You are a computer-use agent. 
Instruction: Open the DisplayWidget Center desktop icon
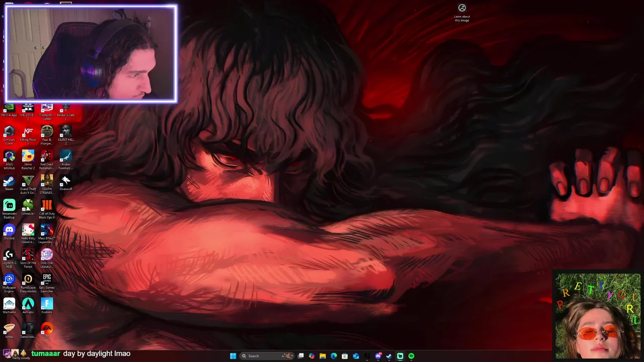(47, 111)
